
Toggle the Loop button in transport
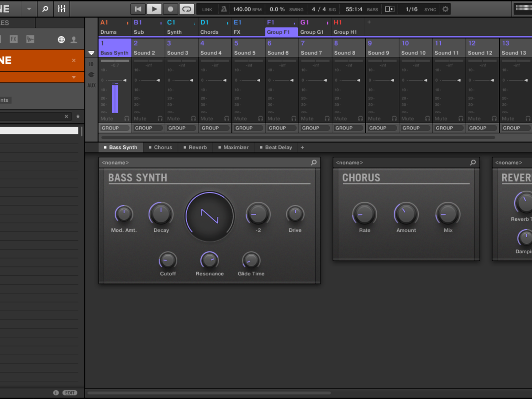coord(187,9)
